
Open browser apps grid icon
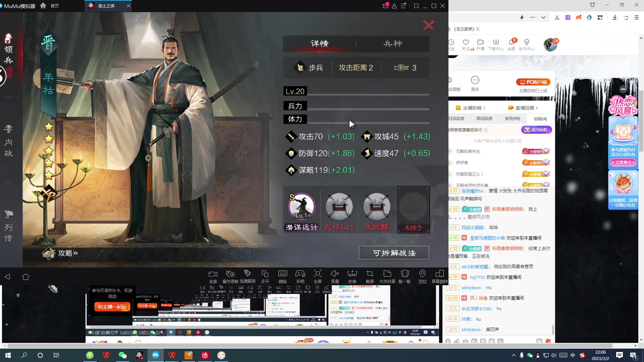tap(600, 17)
